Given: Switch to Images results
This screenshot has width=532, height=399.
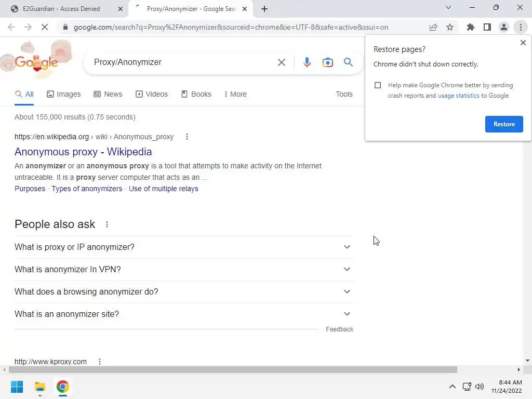Looking at the screenshot, I should point(64,94).
